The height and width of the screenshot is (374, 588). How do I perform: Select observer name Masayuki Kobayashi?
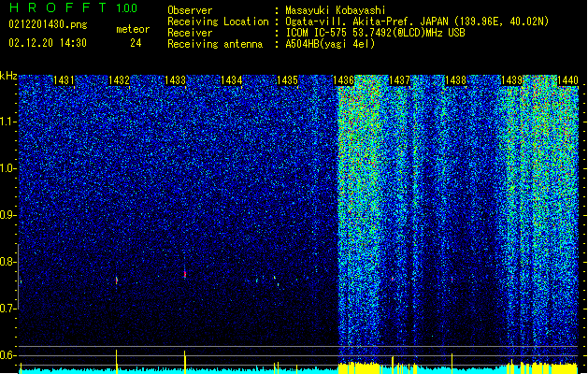tap(336, 10)
